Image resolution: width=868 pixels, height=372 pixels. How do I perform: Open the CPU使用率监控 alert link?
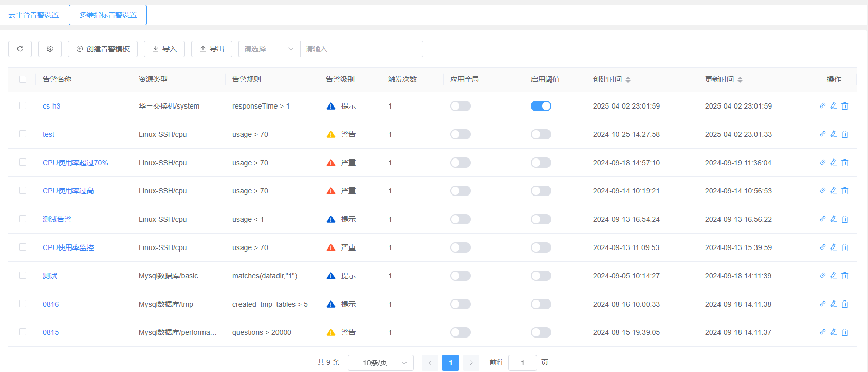[68, 247]
